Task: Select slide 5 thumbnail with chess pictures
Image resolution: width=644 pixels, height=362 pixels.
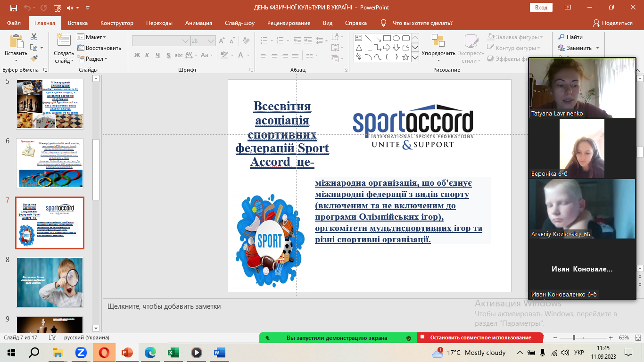Action: [50, 104]
